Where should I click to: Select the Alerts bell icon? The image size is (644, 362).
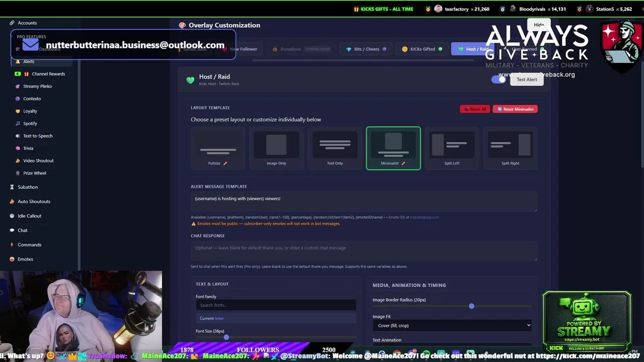tap(18, 61)
